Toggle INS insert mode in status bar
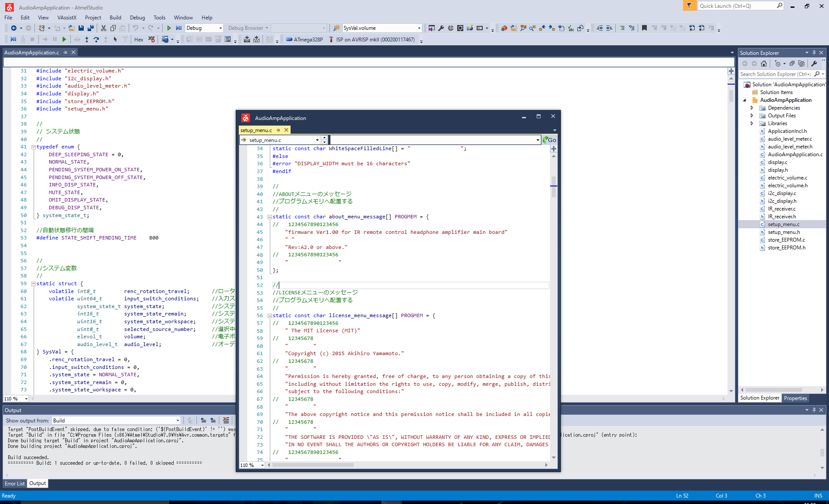The image size is (829, 504). click(818, 496)
